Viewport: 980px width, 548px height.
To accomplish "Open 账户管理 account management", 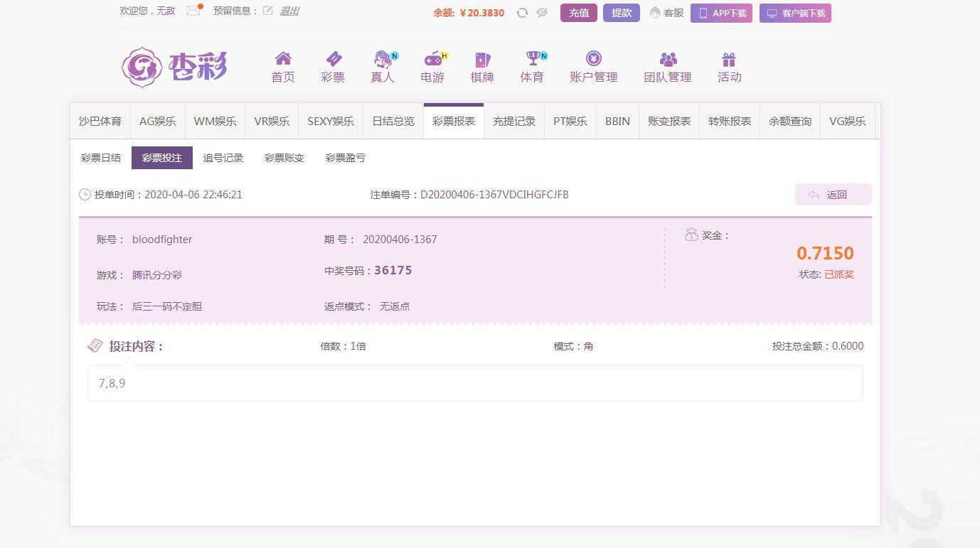I will [x=594, y=68].
